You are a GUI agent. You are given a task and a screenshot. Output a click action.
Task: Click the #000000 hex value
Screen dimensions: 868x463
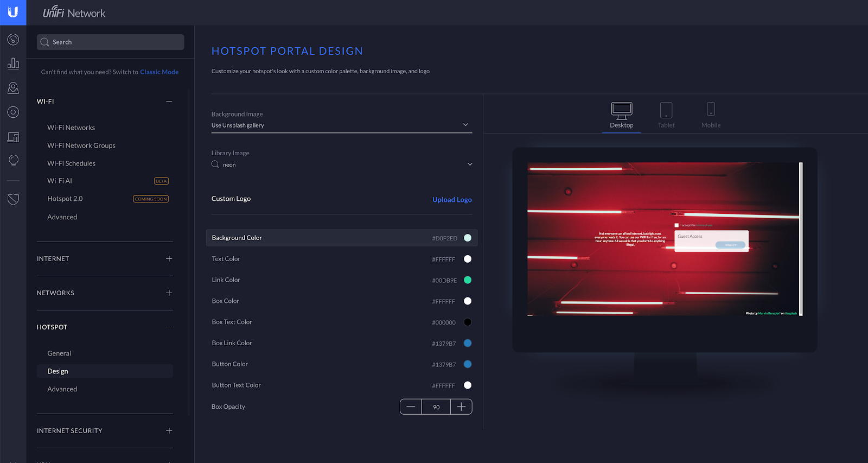[x=444, y=322]
